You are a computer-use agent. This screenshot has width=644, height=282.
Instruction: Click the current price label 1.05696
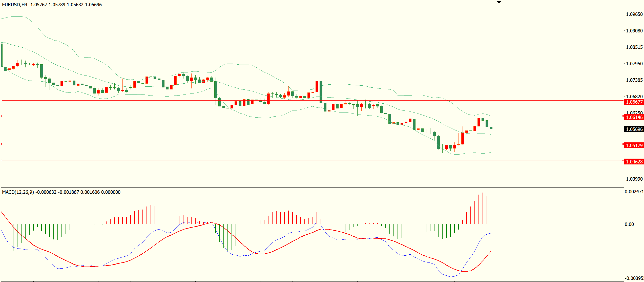click(634, 129)
